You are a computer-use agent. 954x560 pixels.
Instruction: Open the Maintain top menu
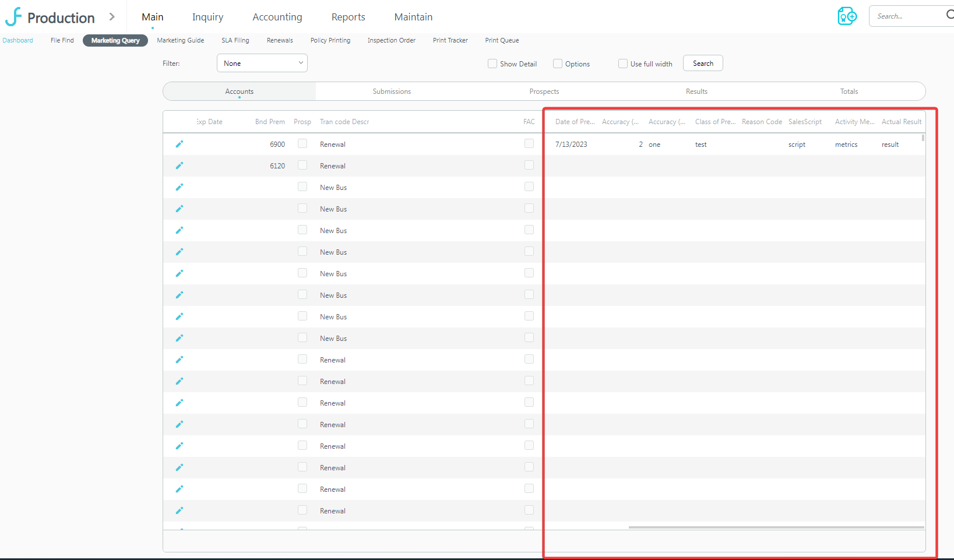(x=414, y=17)
